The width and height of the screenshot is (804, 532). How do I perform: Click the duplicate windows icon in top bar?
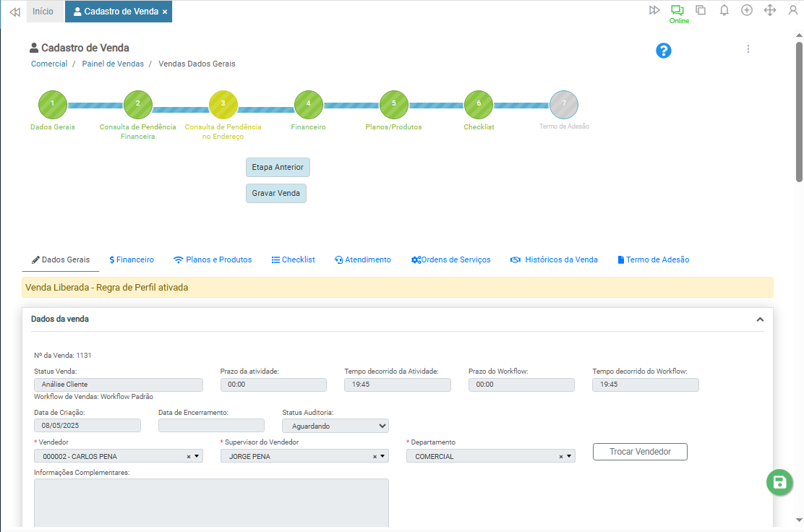tap(701, 10)
